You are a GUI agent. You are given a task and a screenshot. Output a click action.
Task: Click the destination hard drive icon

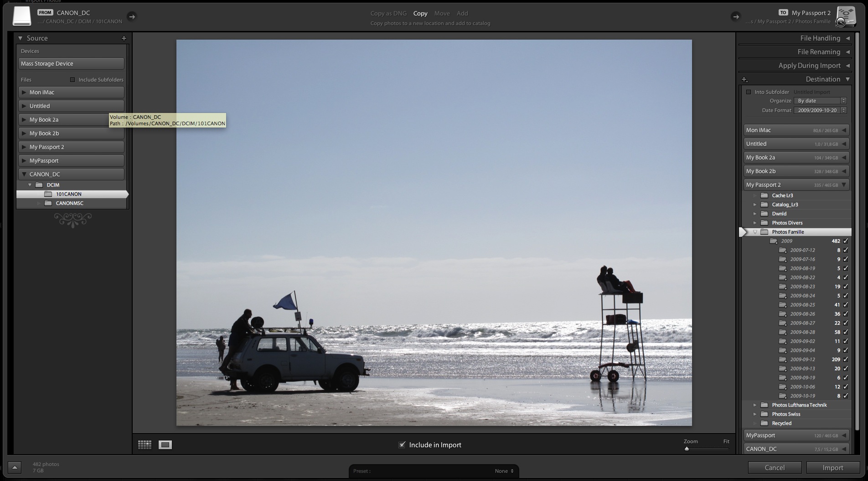(x=846, y=17)
